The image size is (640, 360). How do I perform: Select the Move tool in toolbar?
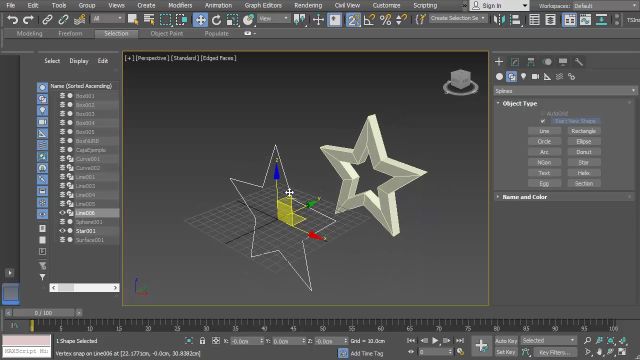click(x=200, y=19)
